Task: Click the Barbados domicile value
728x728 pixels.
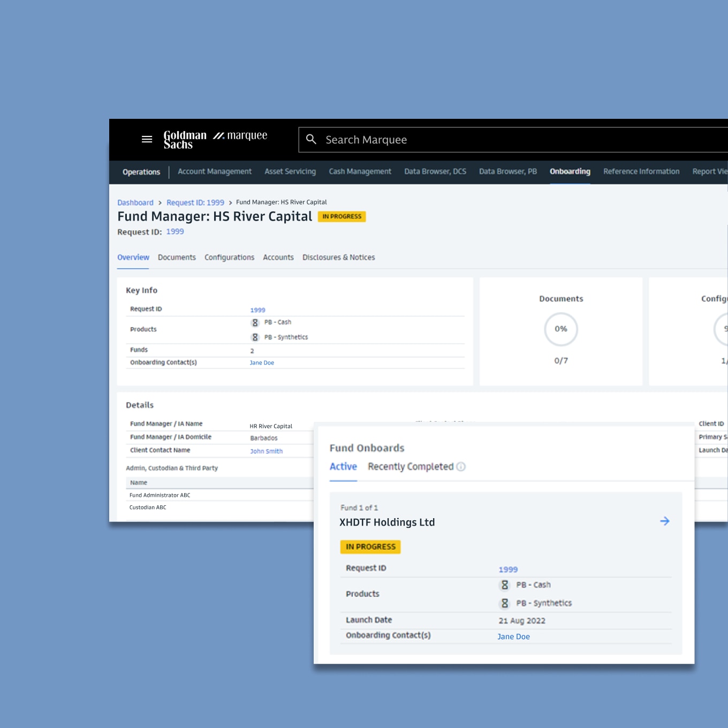Action: point(264,438)
